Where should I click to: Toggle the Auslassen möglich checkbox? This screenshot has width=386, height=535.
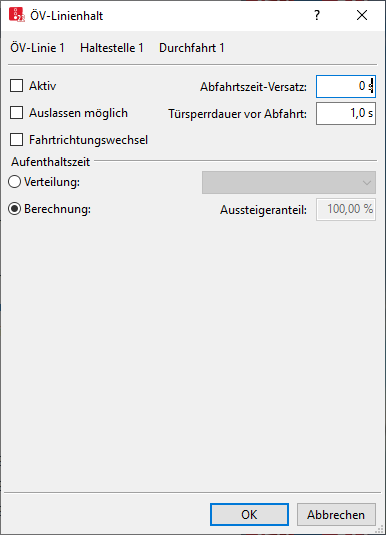click(16, 113)
